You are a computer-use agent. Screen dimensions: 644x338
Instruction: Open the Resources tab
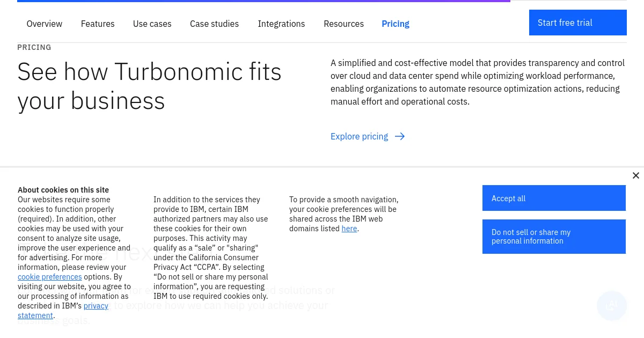[x=343, y=24]
